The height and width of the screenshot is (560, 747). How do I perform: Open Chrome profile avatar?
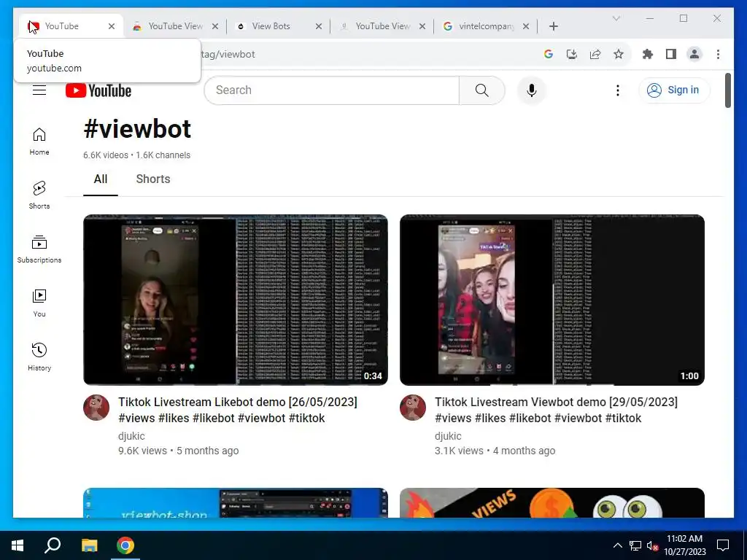pyautogui.click(x=694, y=54)
